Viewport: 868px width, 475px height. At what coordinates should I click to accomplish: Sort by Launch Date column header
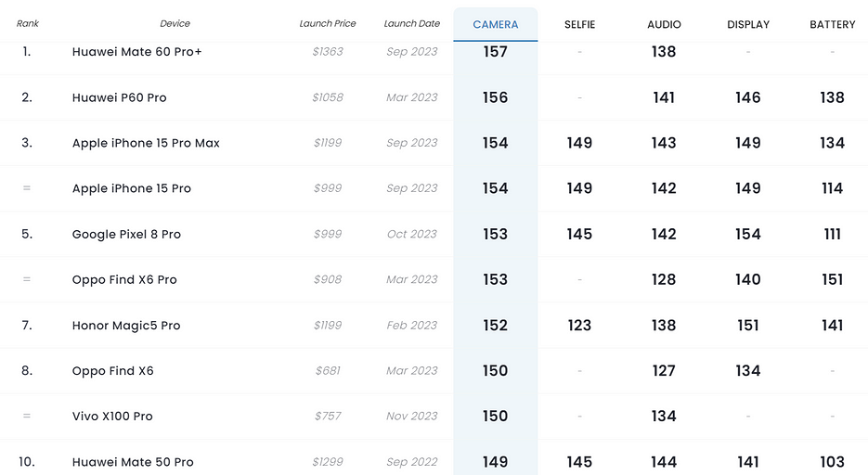tap(412, 24)
